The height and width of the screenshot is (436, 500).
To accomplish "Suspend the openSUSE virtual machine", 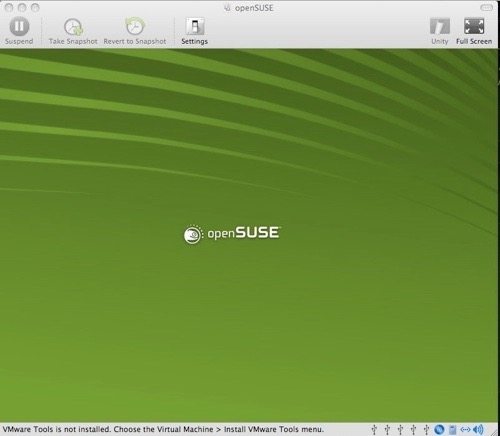I will pyautogui.click(x=19, y=31).
